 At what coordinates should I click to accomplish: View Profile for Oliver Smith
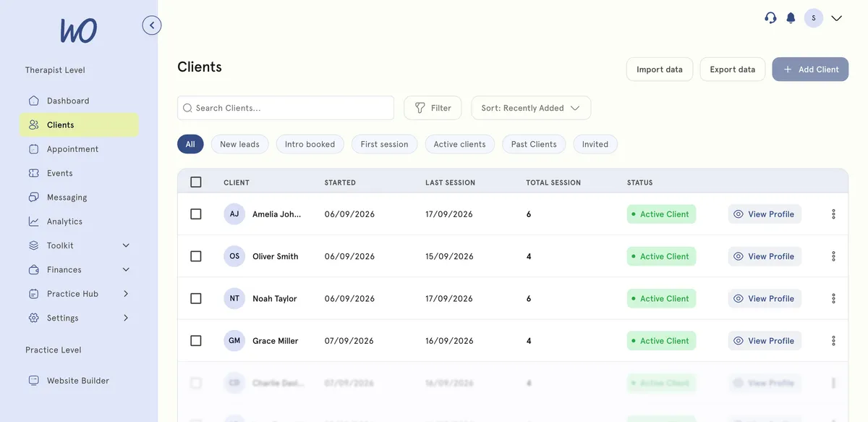click(x=765, y=256)
